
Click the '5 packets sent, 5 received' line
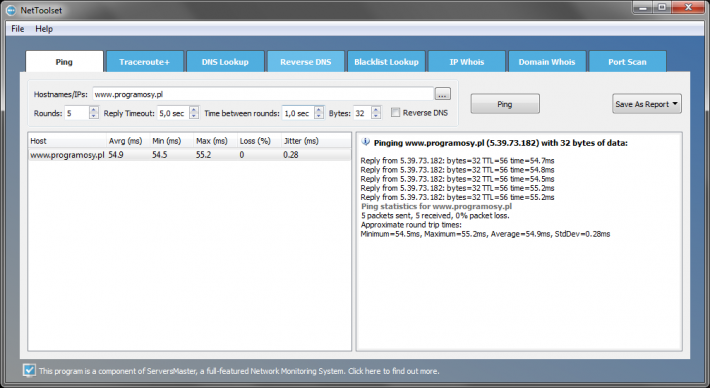[x=435, y=216]
